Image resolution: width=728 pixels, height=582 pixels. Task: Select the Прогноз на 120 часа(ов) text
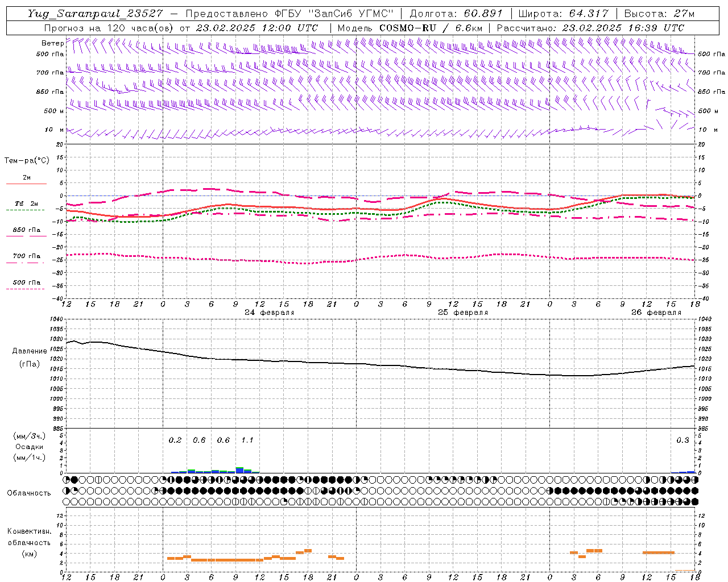coord(109,28)
